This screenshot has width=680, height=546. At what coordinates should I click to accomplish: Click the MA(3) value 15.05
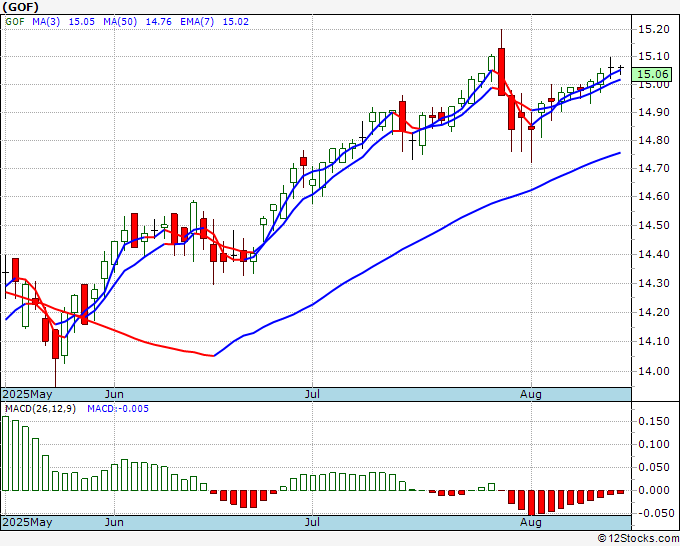coord(82,22)
